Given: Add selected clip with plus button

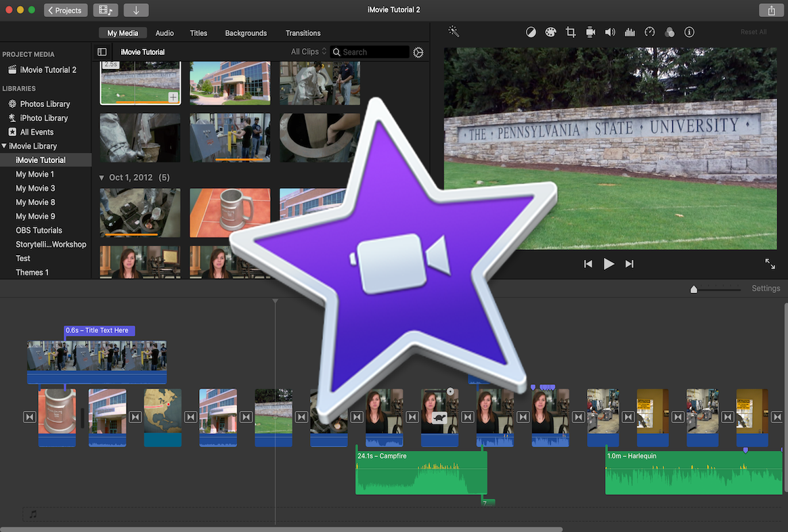Looking at the screenshot, I should (173, 97).
